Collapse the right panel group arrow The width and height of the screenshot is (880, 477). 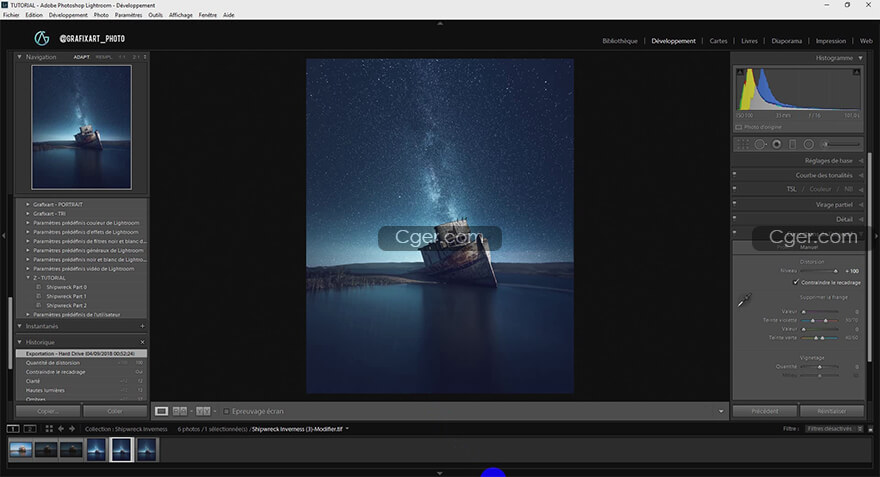(876, 236)
